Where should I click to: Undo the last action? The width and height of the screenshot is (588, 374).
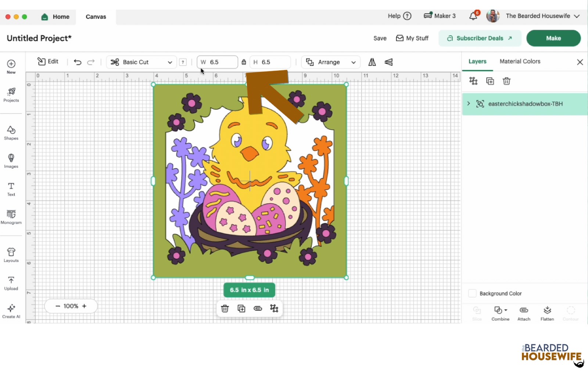click(x=78, y=62)
